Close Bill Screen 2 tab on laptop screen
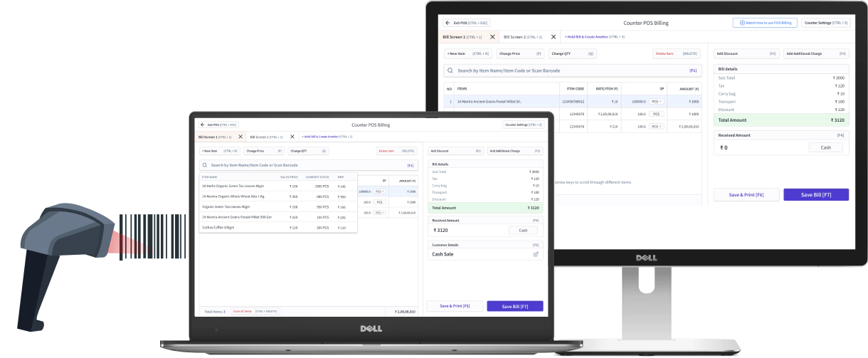Screen dimensions: 868x358 click(x=292, y=137)
